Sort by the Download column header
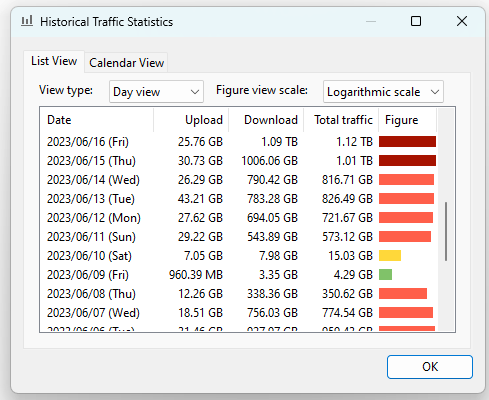Image resolution: width=489 pixels, height=400 pixels. click(x=266, y=120)
